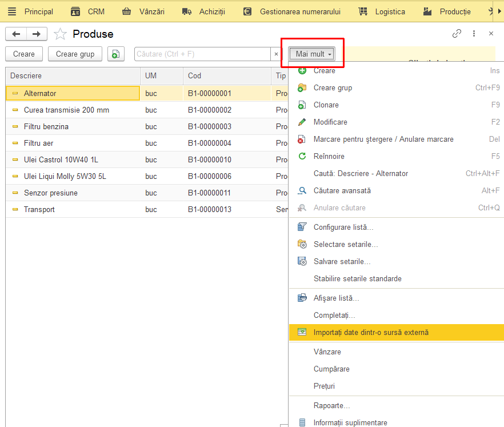Viewport: 504px width, 427px height.
Task: Expand hidden sections with the right arrow
Action: tap(499, 11)
